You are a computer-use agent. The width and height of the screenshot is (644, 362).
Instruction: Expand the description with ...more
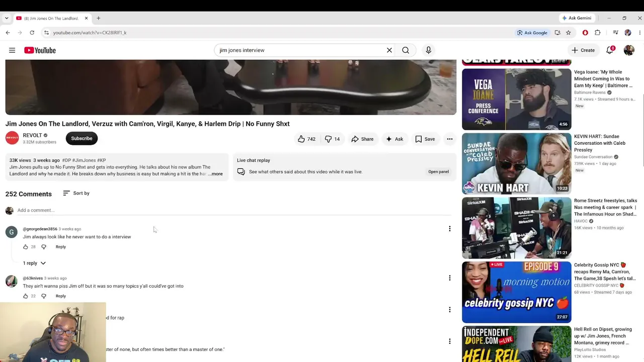tap(215, 174)
